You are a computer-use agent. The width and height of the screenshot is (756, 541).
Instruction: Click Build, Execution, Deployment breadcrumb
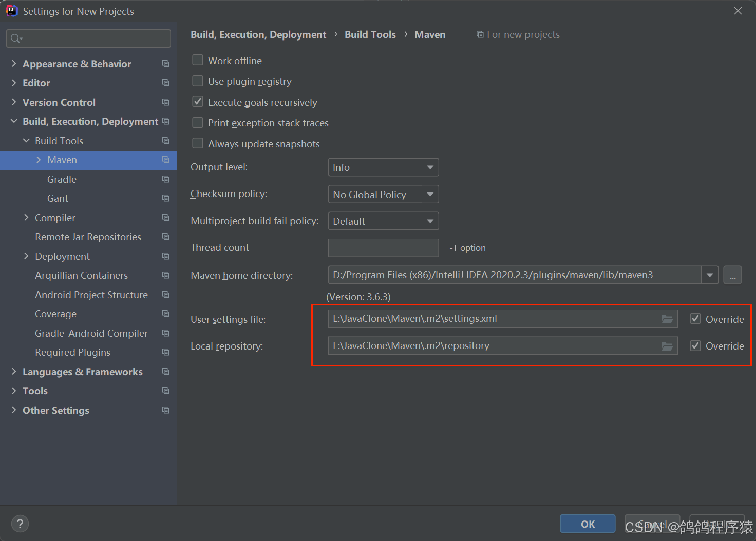(258, 34)
